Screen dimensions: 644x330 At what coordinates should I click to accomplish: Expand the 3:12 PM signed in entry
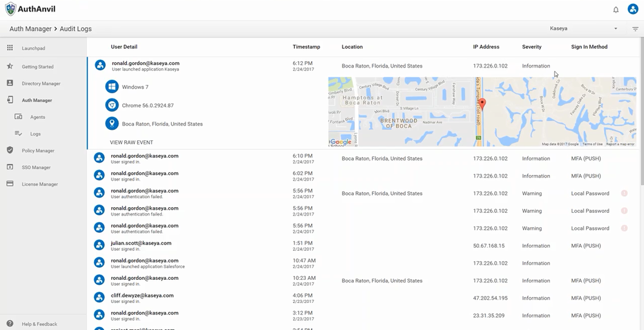pyautogui.click(x=364, y=315)
